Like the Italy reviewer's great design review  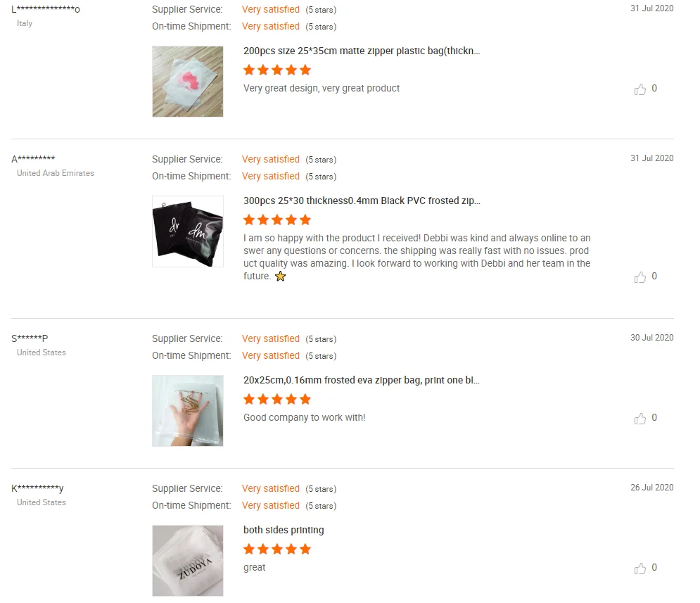pos(640,89)
